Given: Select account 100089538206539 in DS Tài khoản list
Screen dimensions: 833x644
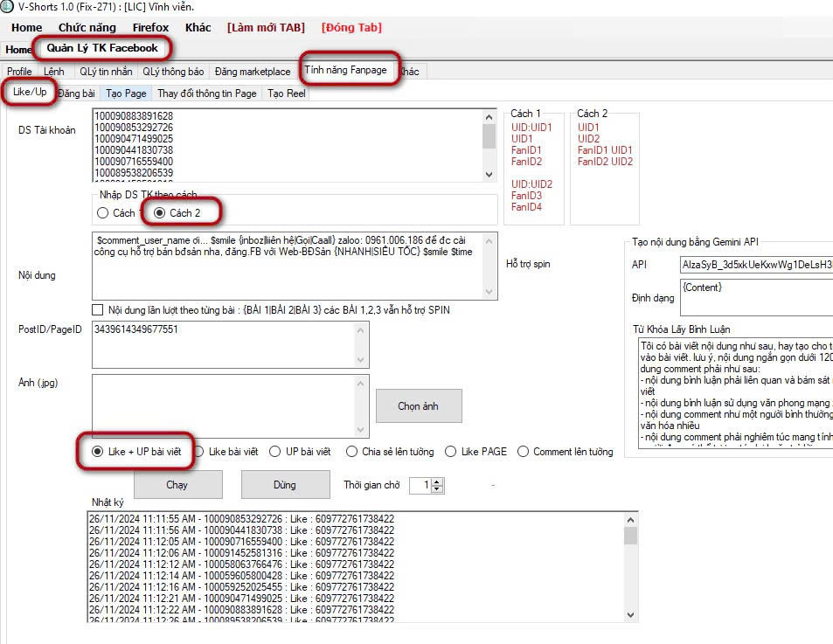Looking at the screenshot, I should click(134, 172).
